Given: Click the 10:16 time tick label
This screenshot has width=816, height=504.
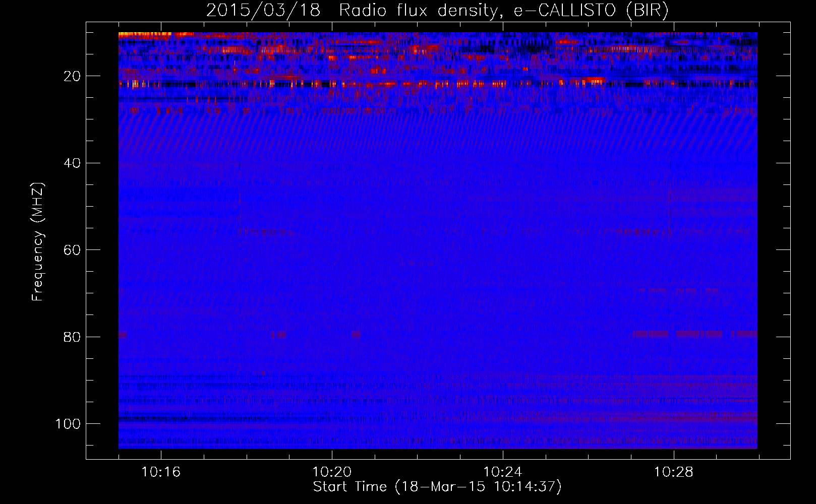Looking at the screenshot, I should tap(161, 472).
